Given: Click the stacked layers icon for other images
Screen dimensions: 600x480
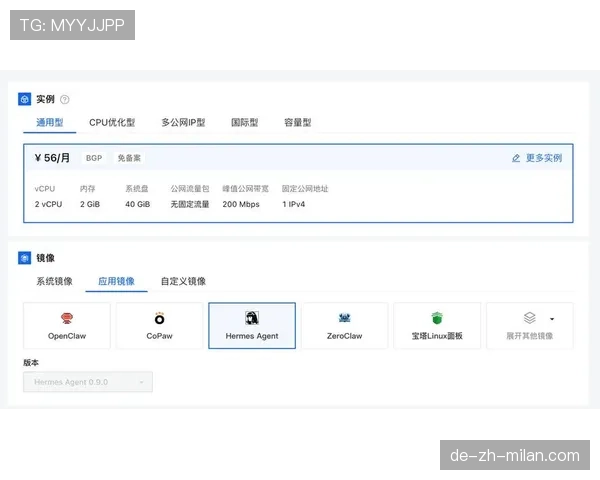Looking at the screenshot, I should tap(530, 318).
